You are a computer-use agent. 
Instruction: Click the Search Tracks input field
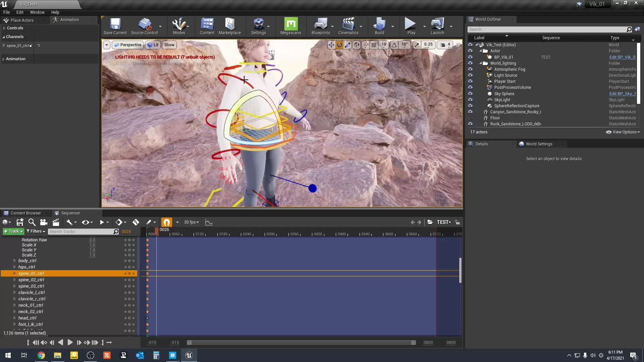point(80,232)
